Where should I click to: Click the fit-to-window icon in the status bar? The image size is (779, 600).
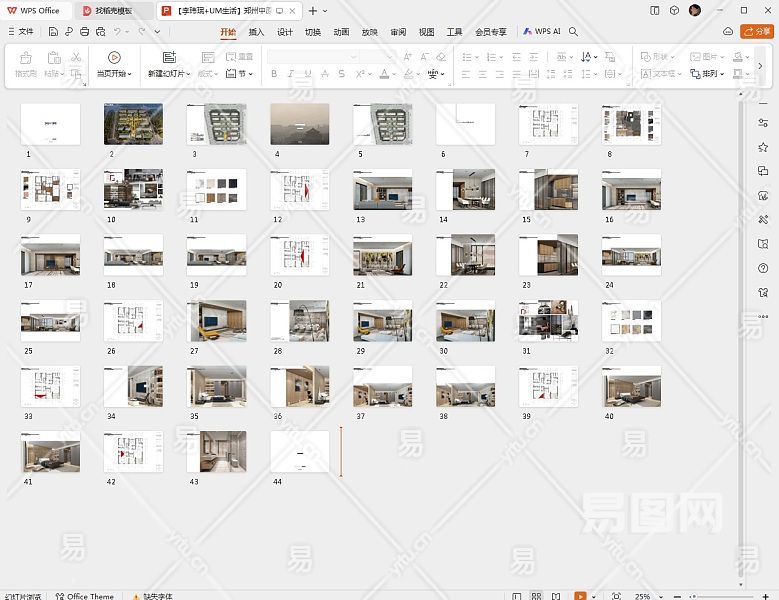click(x=615, y=595)
